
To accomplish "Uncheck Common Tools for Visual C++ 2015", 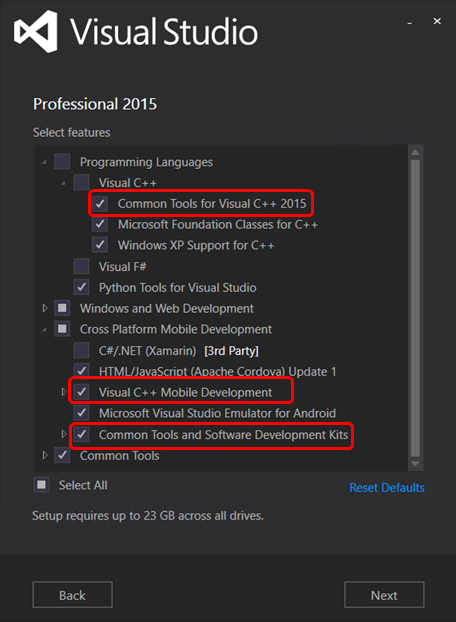I will coord(100,203).
